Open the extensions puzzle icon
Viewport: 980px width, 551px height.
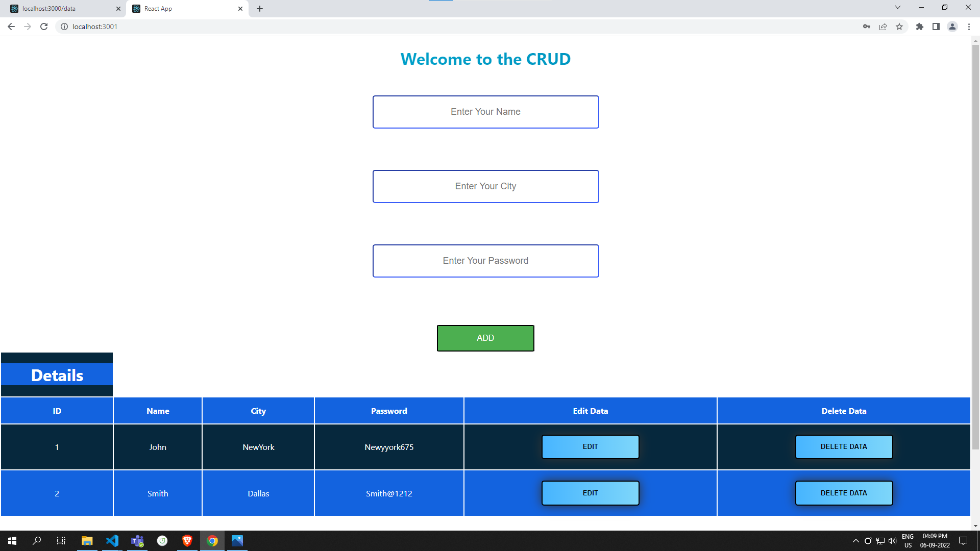[920, 27]
